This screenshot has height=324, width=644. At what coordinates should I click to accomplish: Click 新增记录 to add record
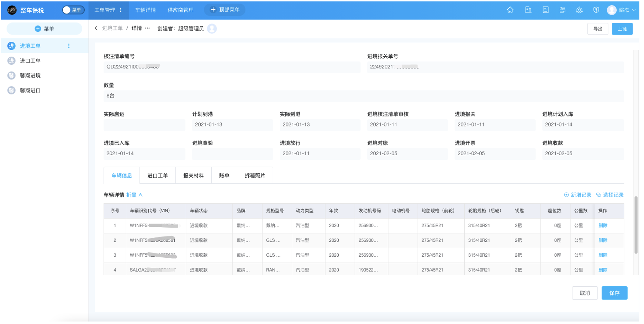578,195
